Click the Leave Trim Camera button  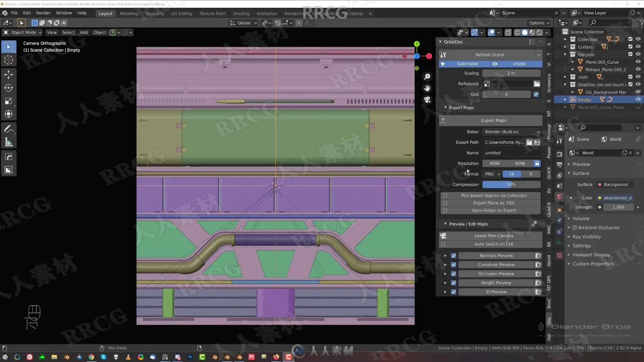[x=493, y=236]
